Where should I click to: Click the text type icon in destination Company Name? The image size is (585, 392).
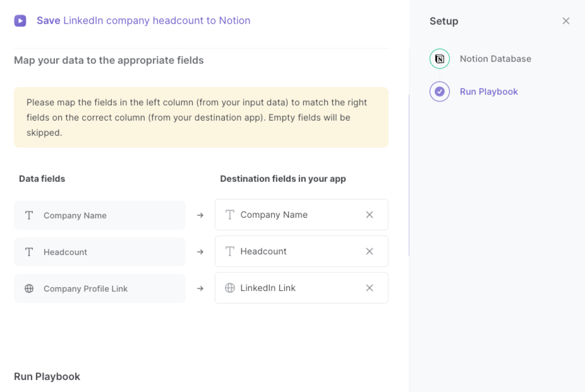230,215
